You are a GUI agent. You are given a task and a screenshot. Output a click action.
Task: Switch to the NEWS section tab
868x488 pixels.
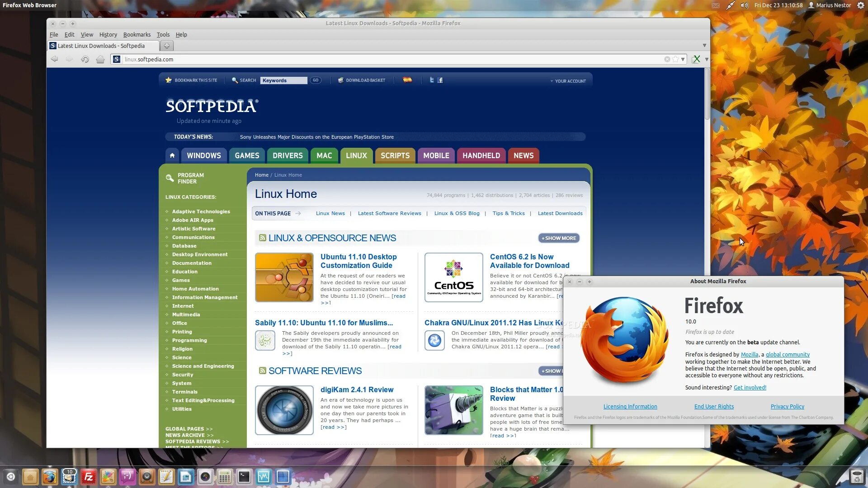click(x=524, y=155)
